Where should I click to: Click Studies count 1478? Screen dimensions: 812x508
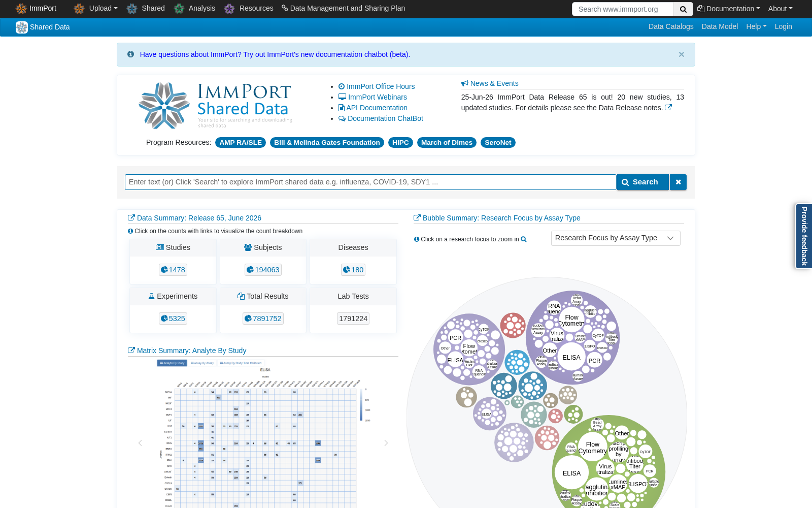click(173, 270)
